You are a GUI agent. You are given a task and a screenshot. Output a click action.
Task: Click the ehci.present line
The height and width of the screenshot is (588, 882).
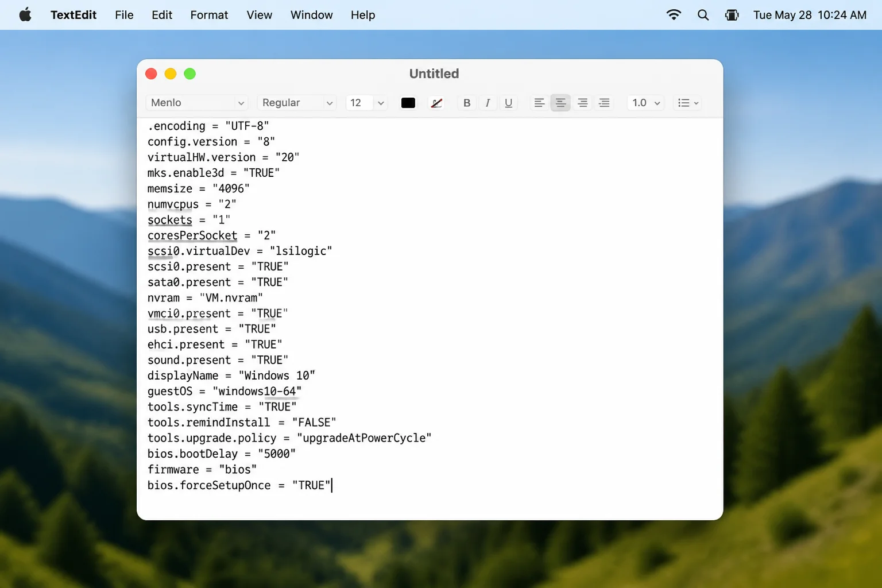pyautogui.click(x=215, y=344)
